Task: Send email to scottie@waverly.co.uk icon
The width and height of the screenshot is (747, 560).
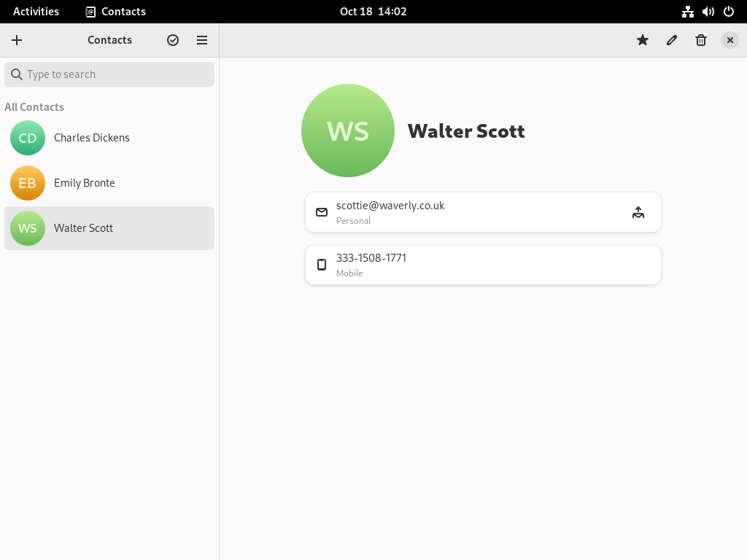Action: coord(638,212)
